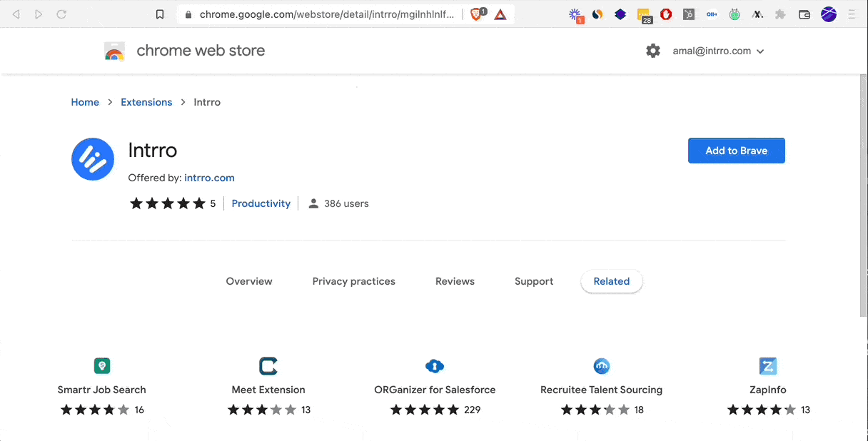Open the browser hamburger menu
The image size is (868, 441).
[852, 14]
